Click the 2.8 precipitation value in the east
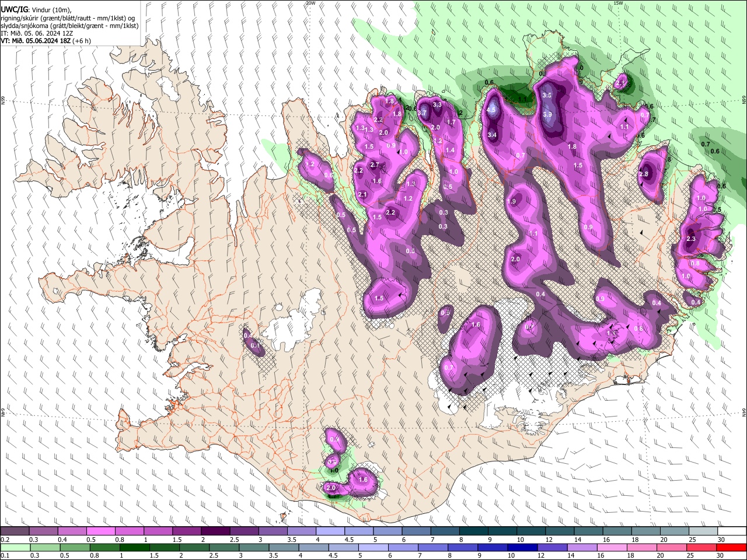 click(x=644, y=174)
